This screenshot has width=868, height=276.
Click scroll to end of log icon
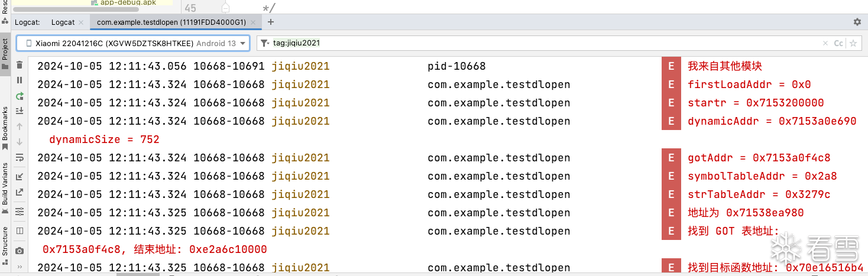pos(20,111)
